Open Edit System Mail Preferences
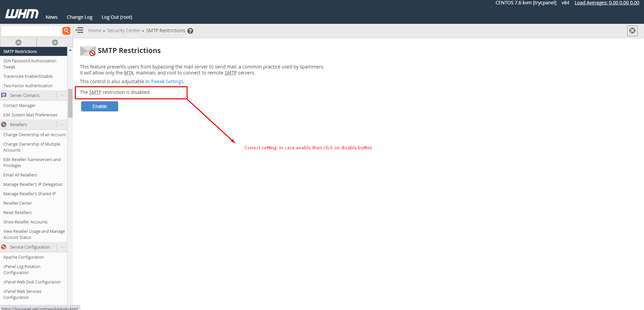This screenshot has height=310, width=644. click(x=30, y=115)
